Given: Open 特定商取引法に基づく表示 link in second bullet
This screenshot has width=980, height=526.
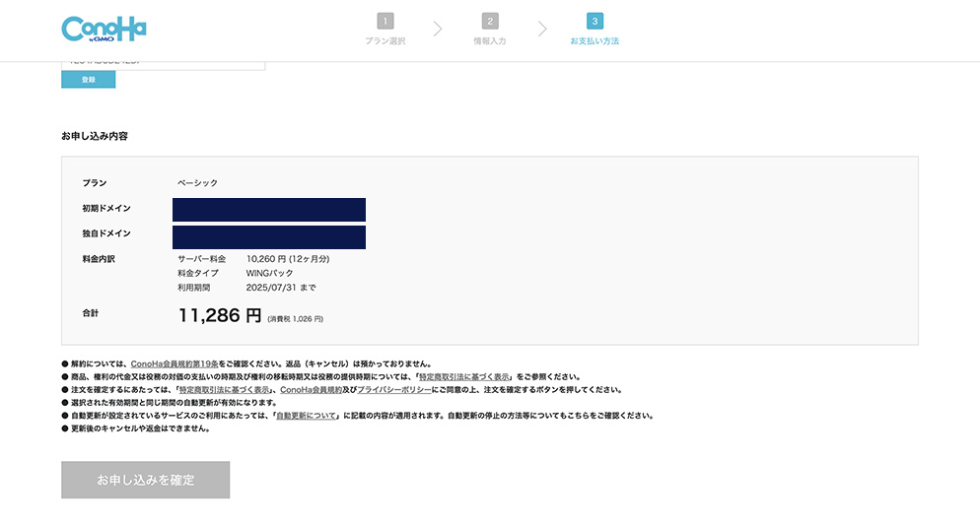Looking at the screenshot, I should 463,376.
